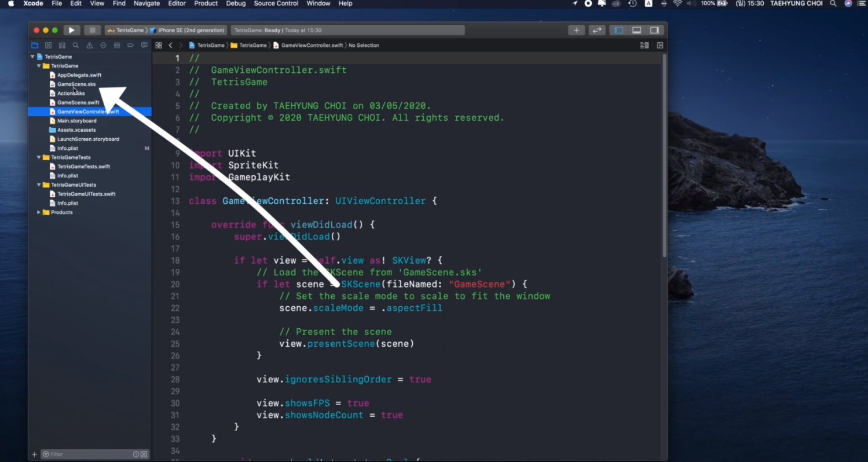Toggle the Navigator panel visibility
The width and height of the screenshot is (868, 462).
click(619, 30)
